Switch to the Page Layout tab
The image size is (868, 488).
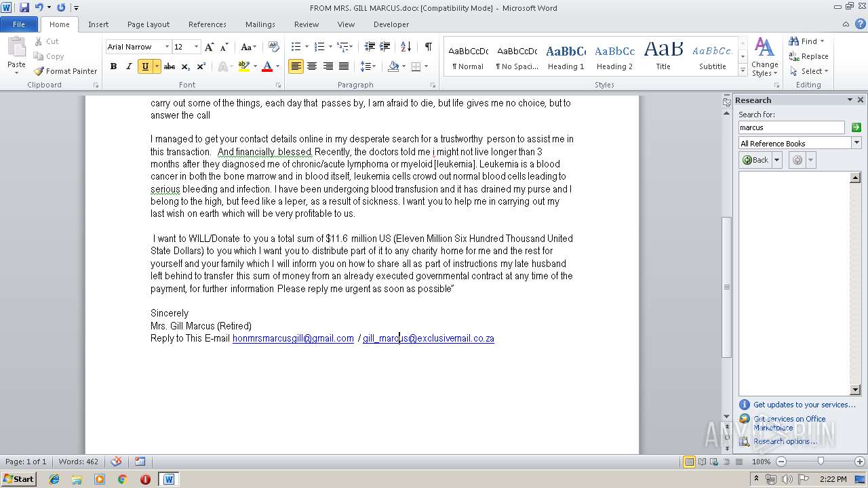tap(149, 24)
